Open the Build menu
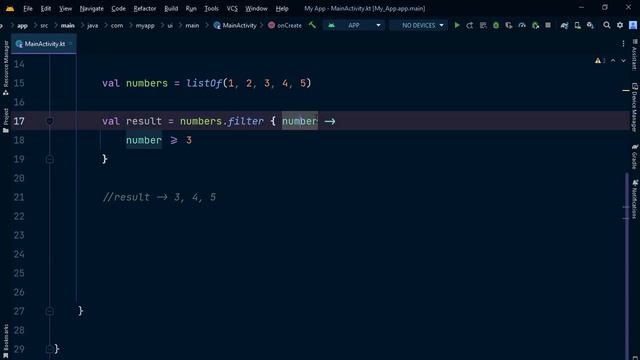Viewport: 640px width, 360px height. pyautogui.click(x=171, y=9)
